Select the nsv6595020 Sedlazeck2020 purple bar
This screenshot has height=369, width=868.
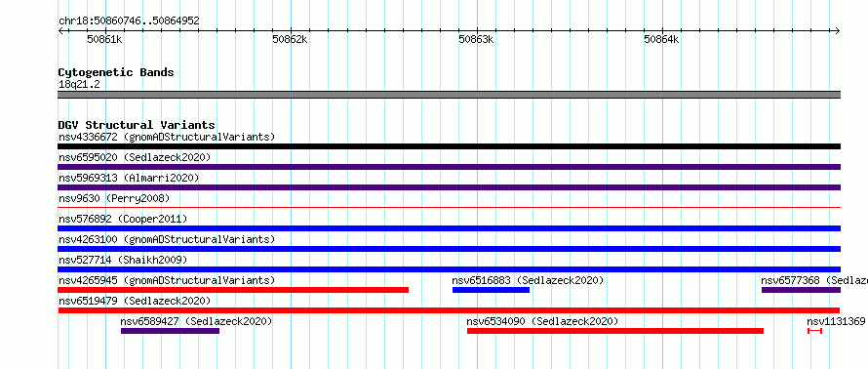pos(449,167)
